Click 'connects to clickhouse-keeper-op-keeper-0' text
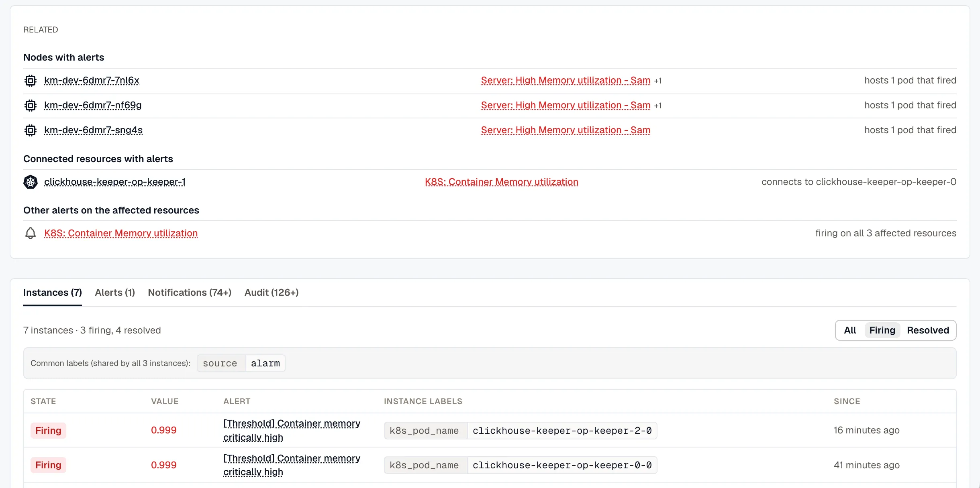Screen dimensions: 980x488 coord(859,182)
